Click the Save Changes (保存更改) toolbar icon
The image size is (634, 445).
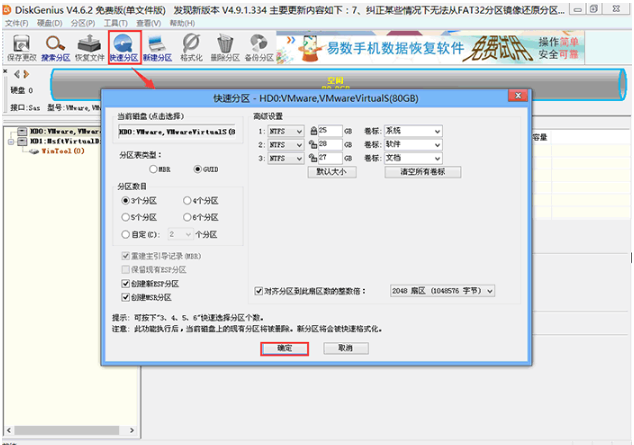click(x=21, y=48)
